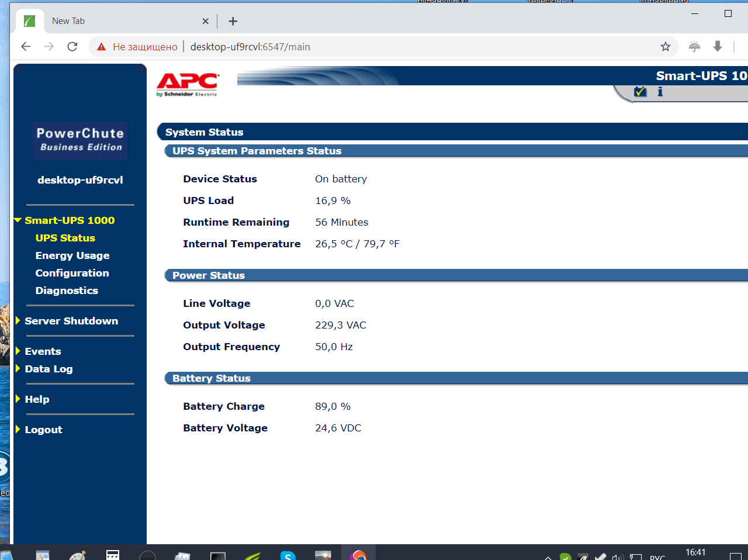
Task: Click the '0,0 VAC' line voltage value
Action: (x=335, y=303)
